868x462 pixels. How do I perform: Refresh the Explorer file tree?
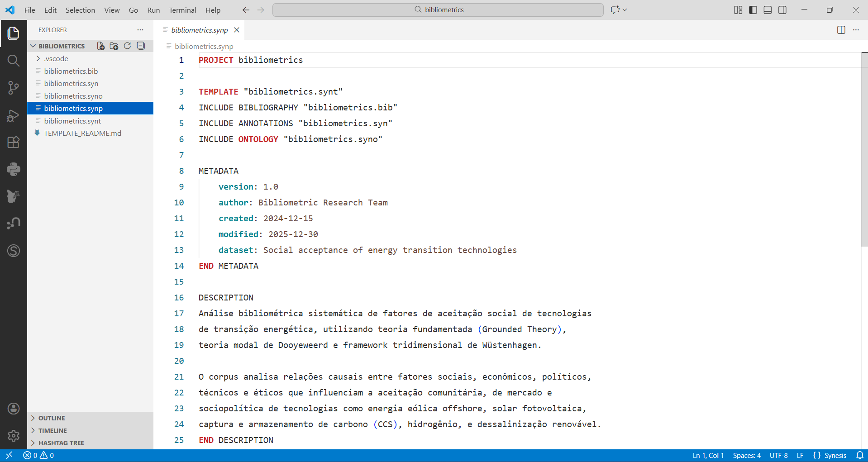click(128, 46)
